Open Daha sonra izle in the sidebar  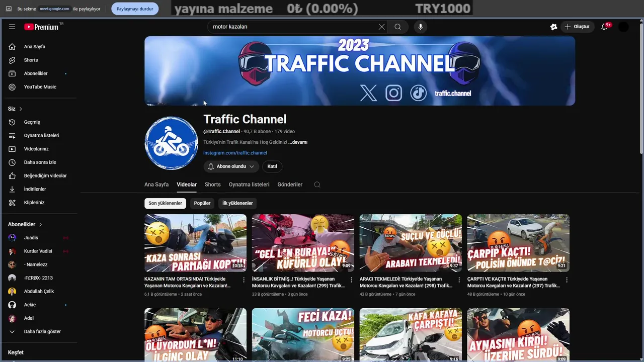[x=40, y=162]
